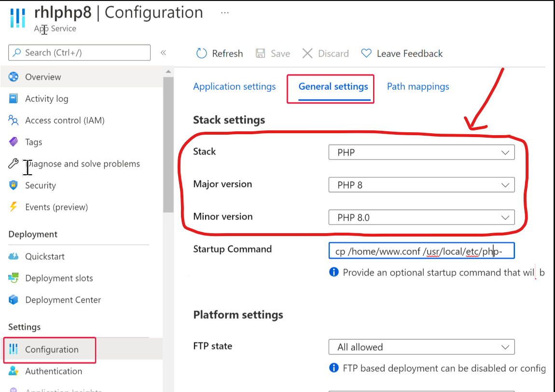Click the Access control (IAM) people icon

click(14, 120)
